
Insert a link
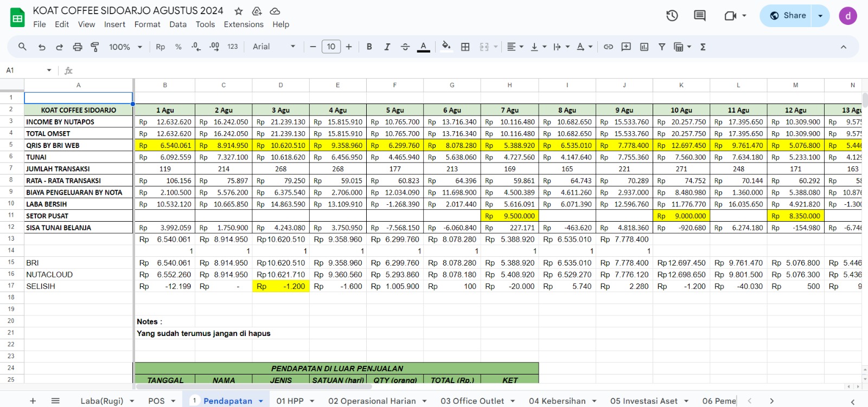tap(609, 47)
